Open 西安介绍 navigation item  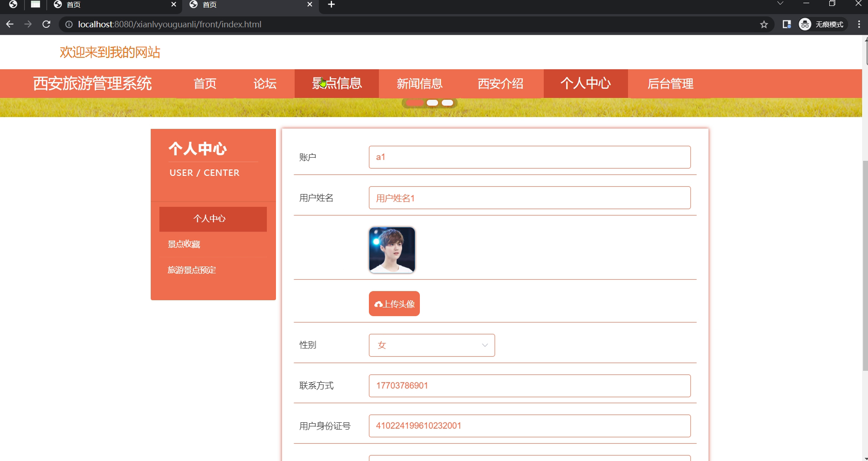coord(500,83)
